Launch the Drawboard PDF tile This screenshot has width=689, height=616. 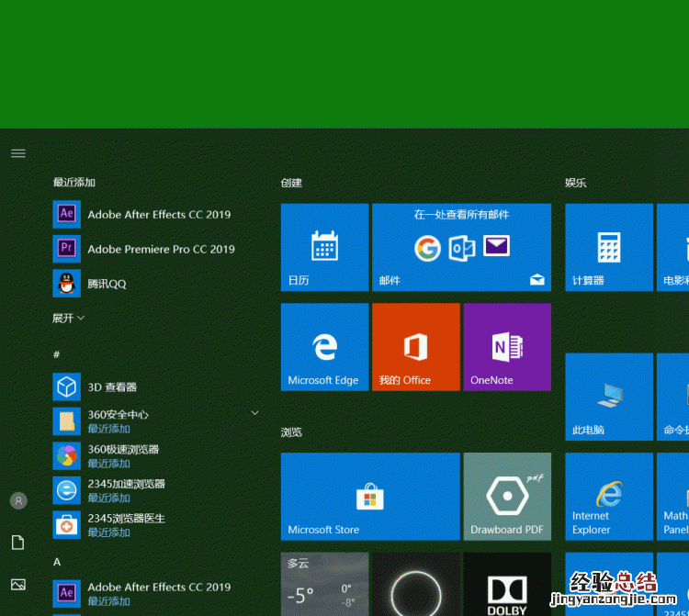[x=507, y=496]
